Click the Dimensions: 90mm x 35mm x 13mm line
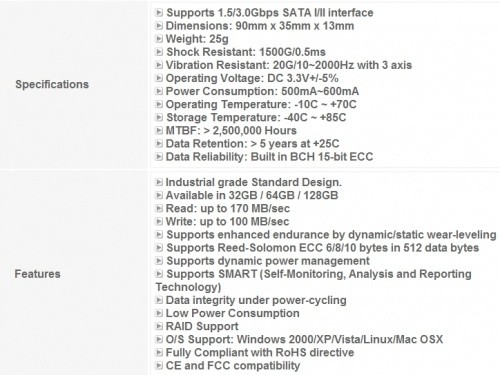Viewport: 500px width, 375px height. coord(260,26)
